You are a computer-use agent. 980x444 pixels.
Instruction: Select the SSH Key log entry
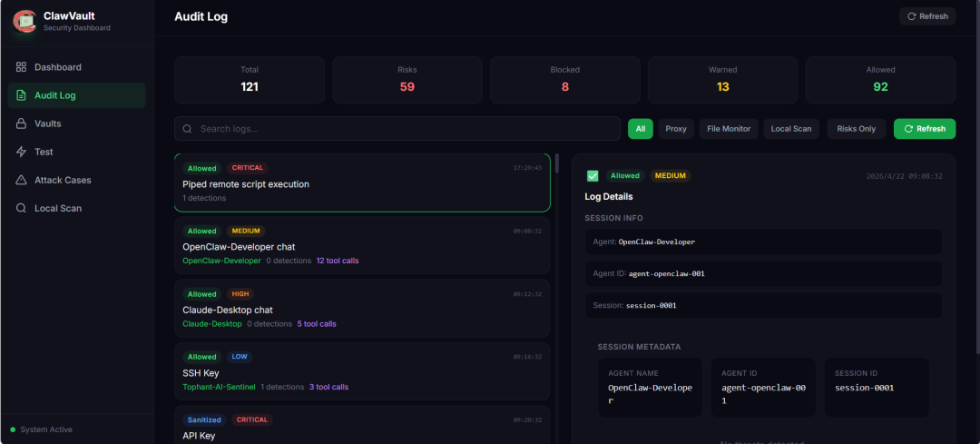[x=362, y=371]
